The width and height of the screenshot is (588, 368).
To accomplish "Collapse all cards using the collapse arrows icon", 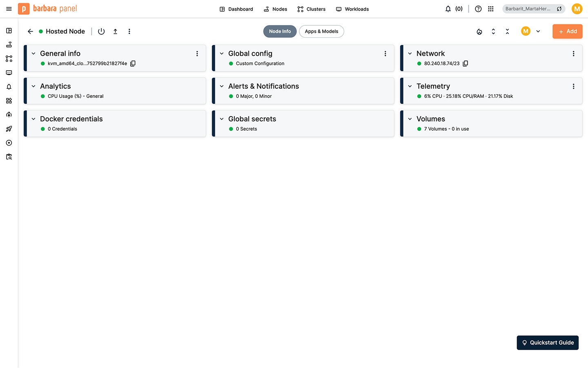I will pyautogui.click(x=507, y=31).
